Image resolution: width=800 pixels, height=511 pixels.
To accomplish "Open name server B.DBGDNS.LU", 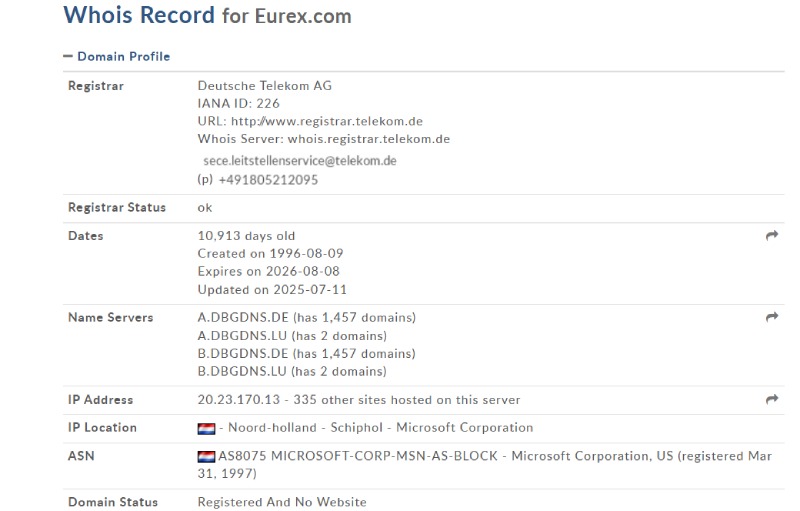I will click(x=242, y=371).
